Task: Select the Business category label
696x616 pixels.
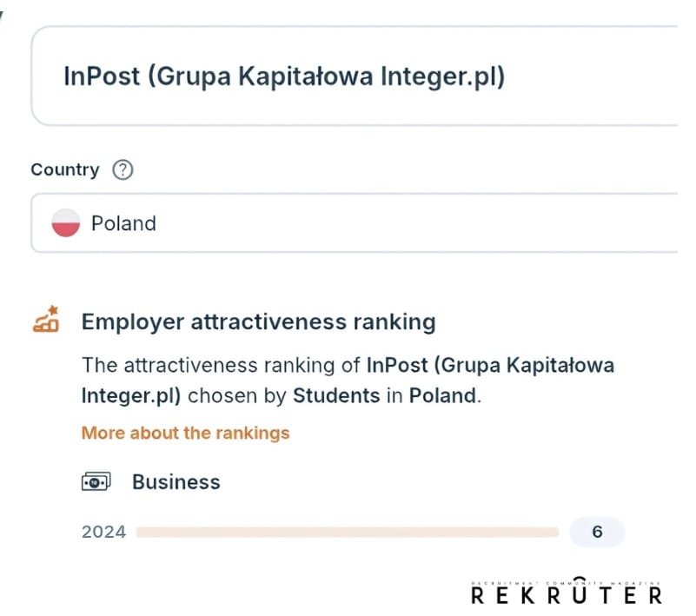Action: pyautogui.click(x=176, y=482)
